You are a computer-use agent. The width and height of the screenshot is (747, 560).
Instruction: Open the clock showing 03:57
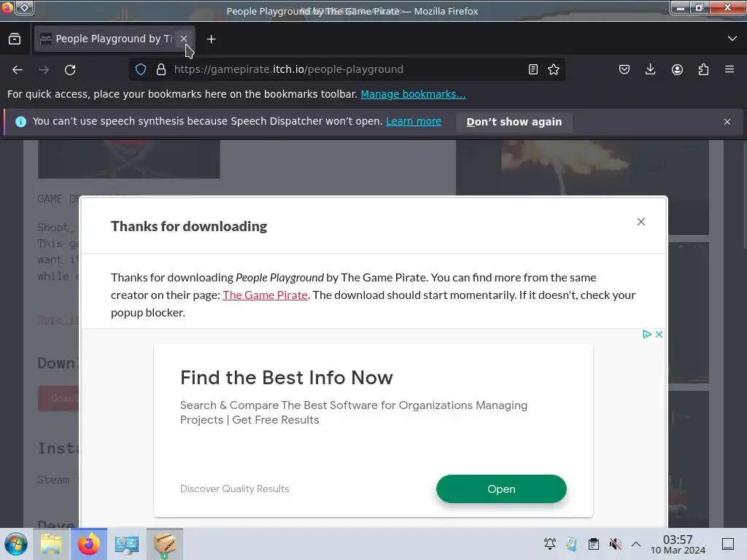(x=678, y=544)
